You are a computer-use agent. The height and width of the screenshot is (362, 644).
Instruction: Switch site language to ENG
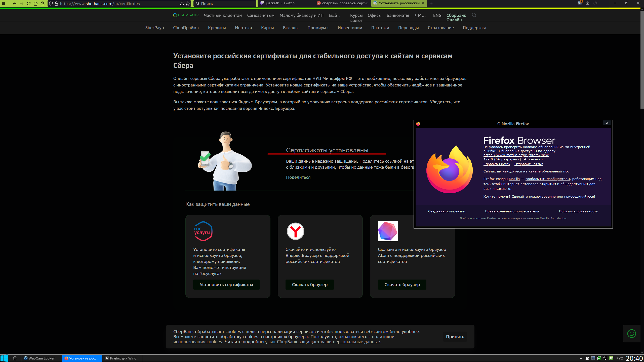click(437, 15)
